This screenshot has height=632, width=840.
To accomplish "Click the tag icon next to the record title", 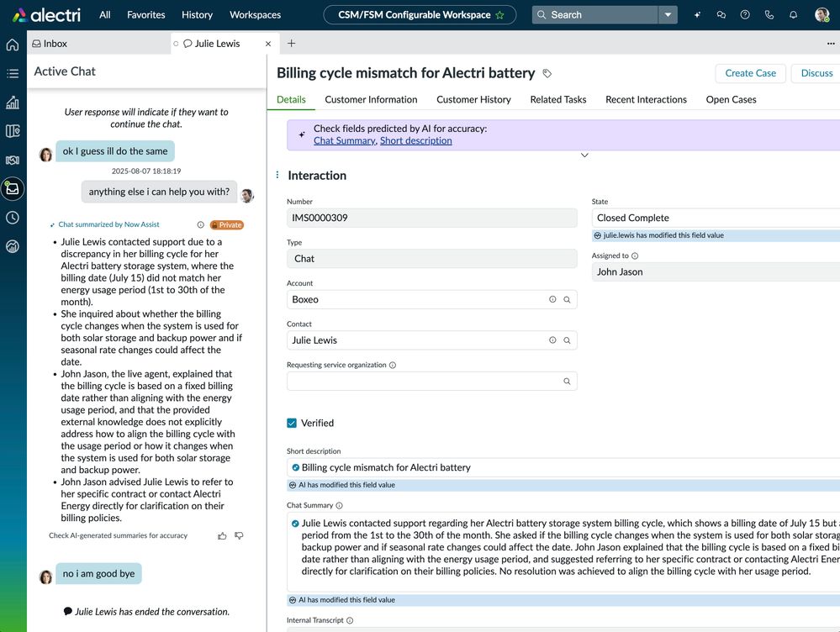I will point(547,73).
